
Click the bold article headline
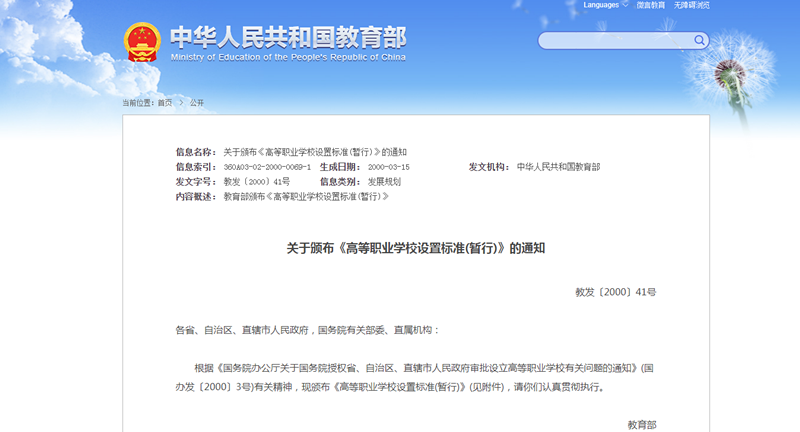416,248
